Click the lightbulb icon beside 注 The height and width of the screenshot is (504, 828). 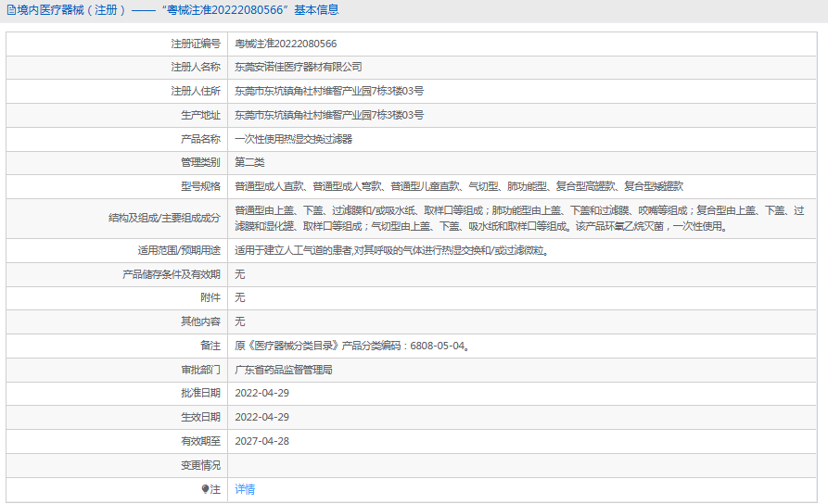[x=205, y=489]
